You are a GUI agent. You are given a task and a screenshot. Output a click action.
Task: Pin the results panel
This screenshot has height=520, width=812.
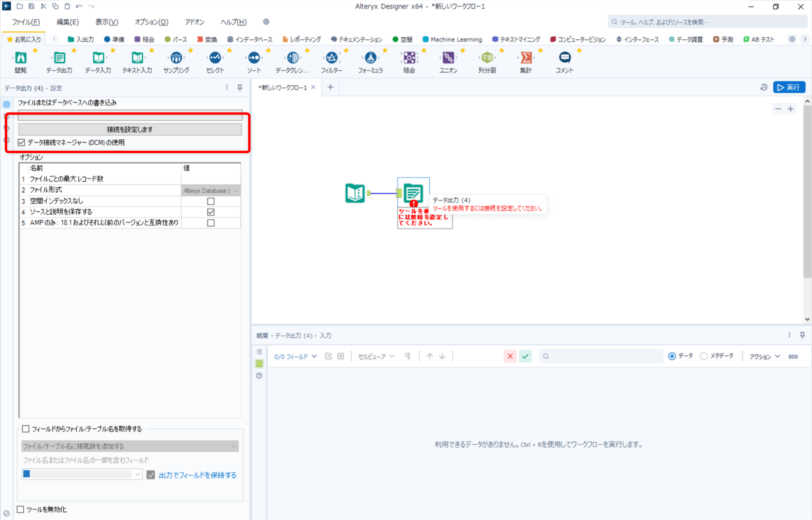pos(802,335)
